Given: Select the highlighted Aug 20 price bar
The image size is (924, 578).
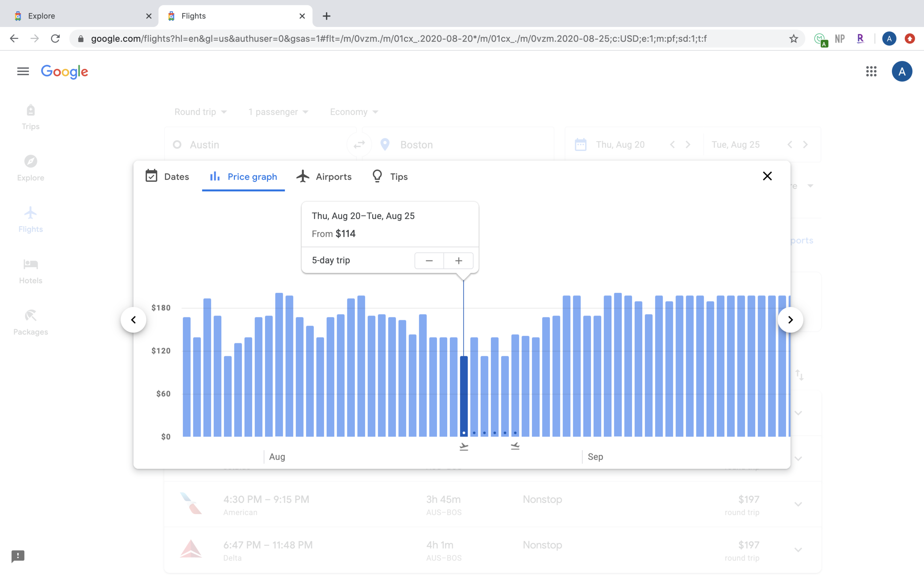Looking at the screenshot, I should [464, 396].
